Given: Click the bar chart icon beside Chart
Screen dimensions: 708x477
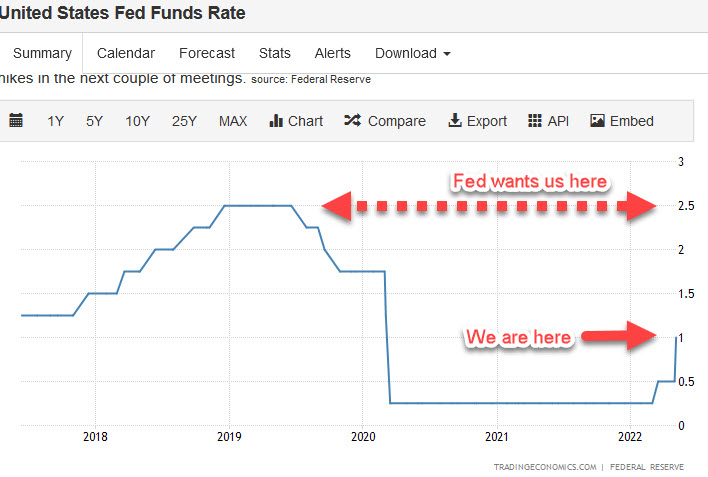Looking at the screenshot, I should [x=277, y=121].
